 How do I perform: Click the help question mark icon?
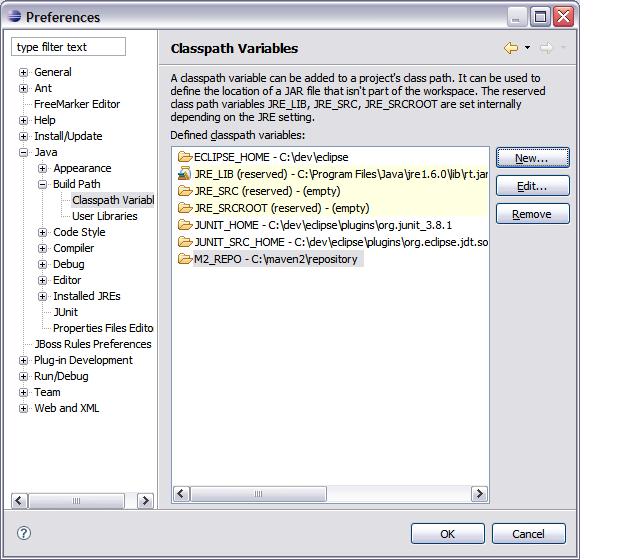25,534
